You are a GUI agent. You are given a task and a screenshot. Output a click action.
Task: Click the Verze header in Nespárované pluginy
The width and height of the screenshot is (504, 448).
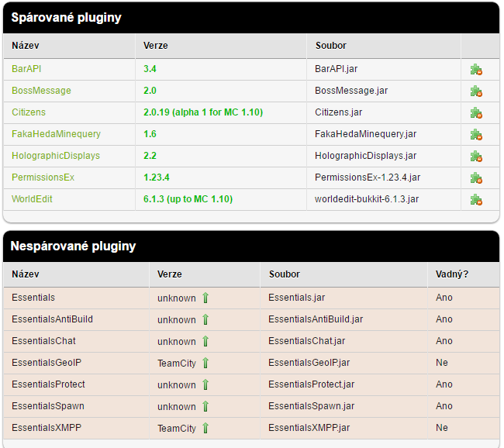point(169,274)
